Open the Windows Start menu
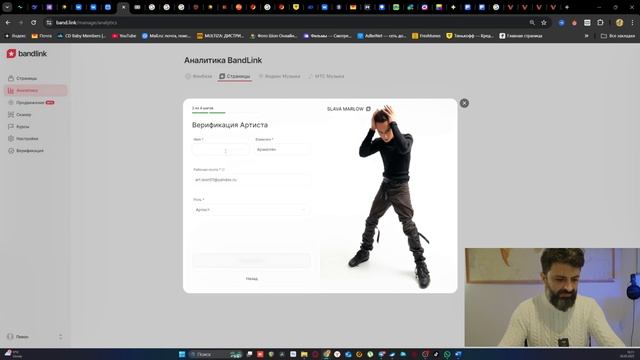This screenshot has height=360, width=640. [182, 354]
